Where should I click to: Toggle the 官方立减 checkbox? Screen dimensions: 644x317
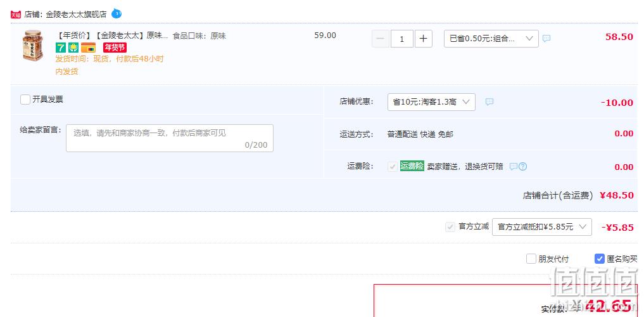click(450, 226)
